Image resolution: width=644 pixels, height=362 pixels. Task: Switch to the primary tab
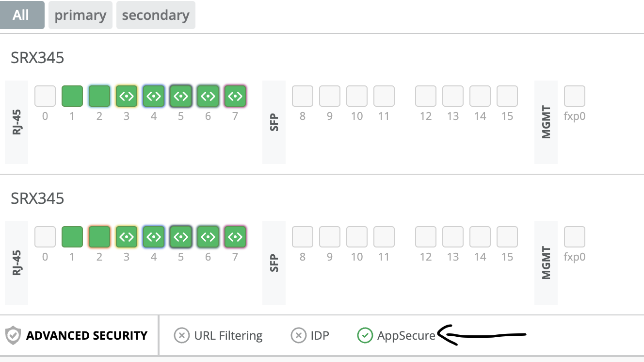(x=80, y=15)
